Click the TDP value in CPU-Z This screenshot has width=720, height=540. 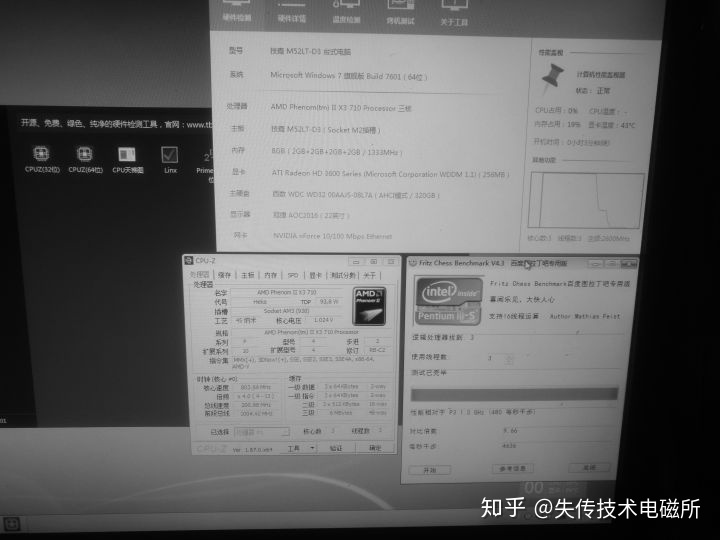(329, 302)
